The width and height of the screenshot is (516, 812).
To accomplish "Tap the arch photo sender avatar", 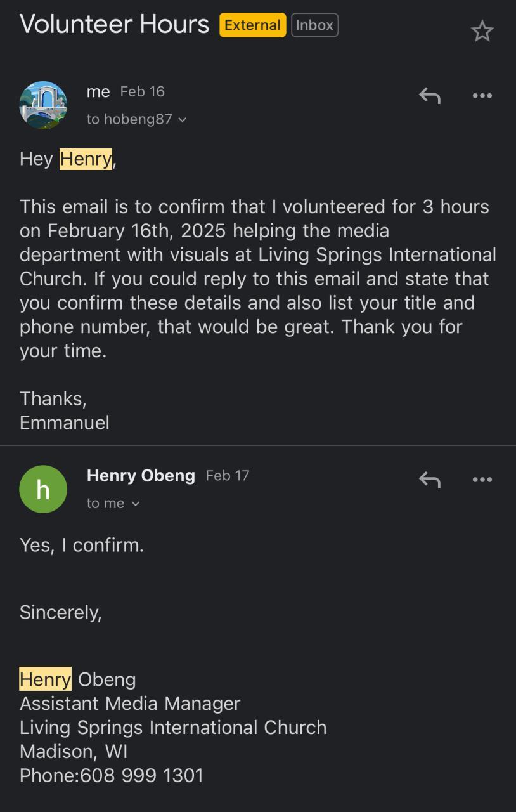I will pyautogui.click(x=43, y=105).
